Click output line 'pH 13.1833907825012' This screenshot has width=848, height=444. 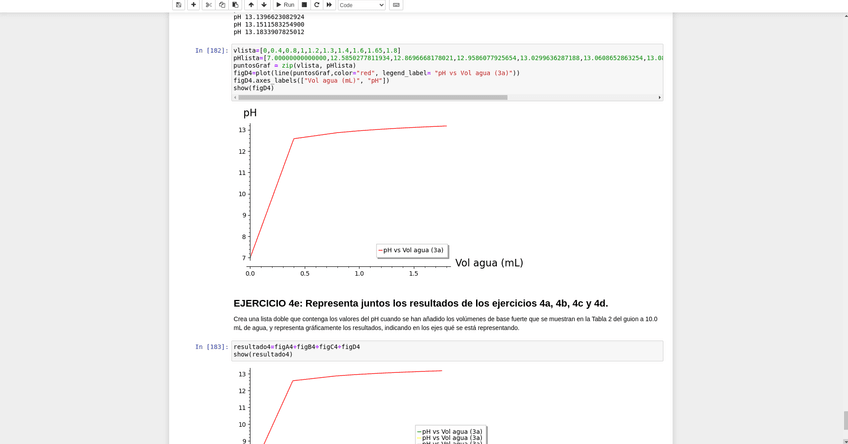click(269, 32)
